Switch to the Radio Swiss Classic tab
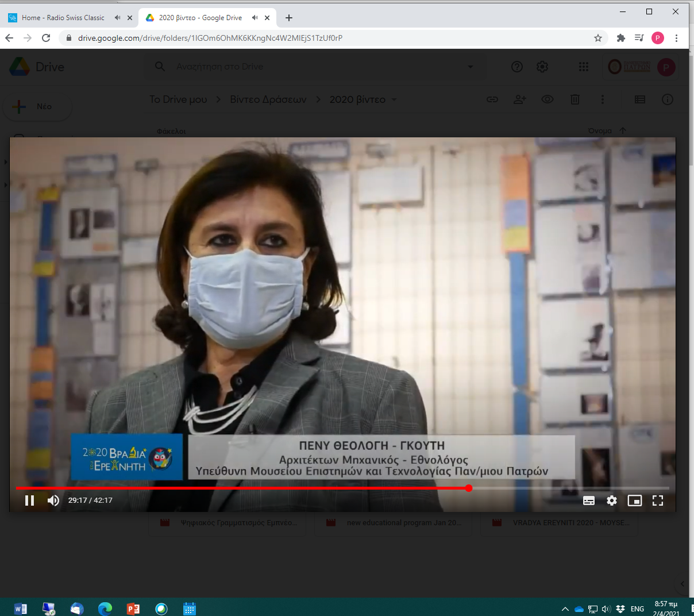The height and width of the screenshot is (616, 694). [63, 18]
